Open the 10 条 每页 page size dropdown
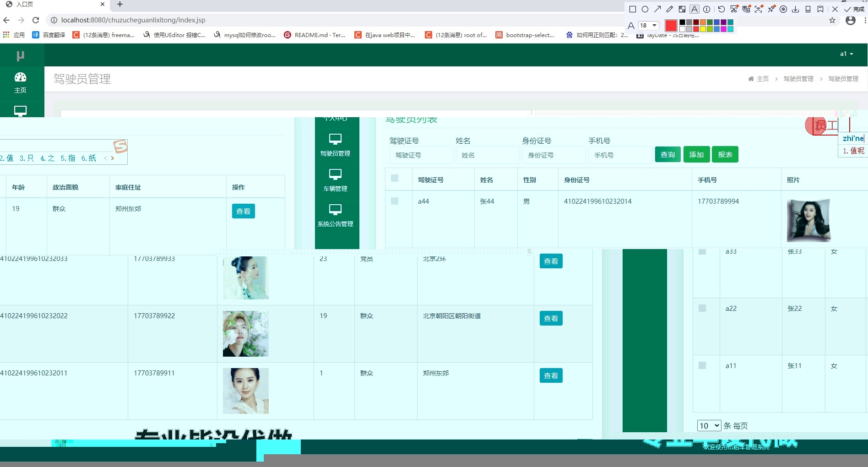Screen dimensions: 868x467 point(709,426)
